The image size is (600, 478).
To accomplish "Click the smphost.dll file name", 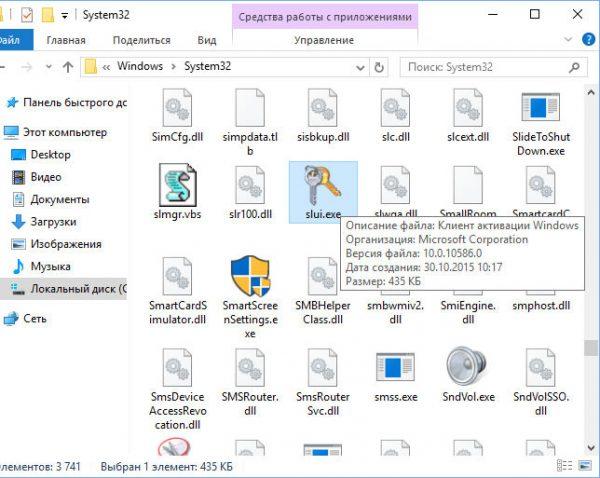I will 541,305.
